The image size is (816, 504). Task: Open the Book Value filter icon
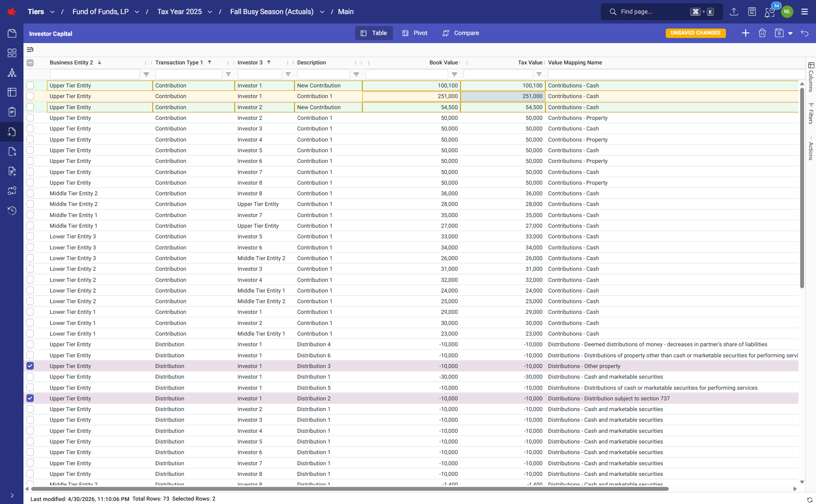(x=455, y=74)
